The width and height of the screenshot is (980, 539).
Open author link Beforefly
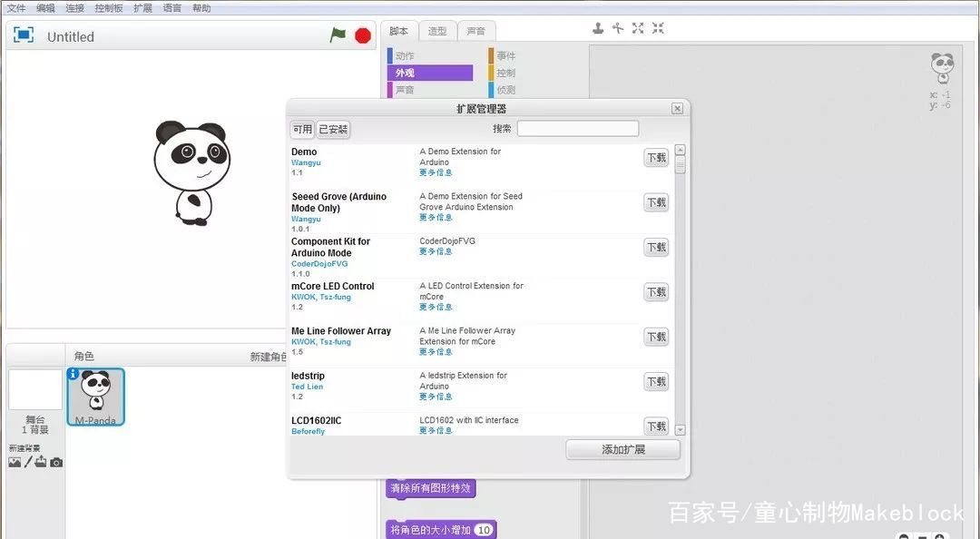tap(309, 431)
